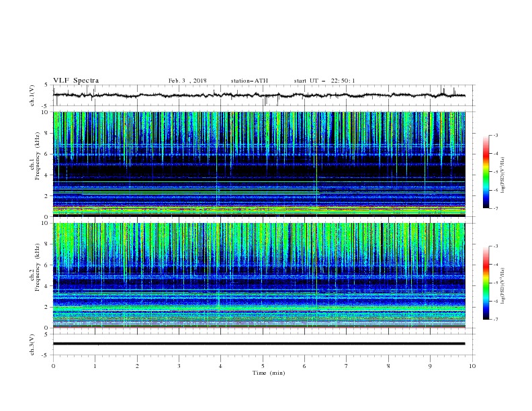Click the ch.2 spectrogram color scale bar
The width and height of the screenshot is (532, 411).
486,283
